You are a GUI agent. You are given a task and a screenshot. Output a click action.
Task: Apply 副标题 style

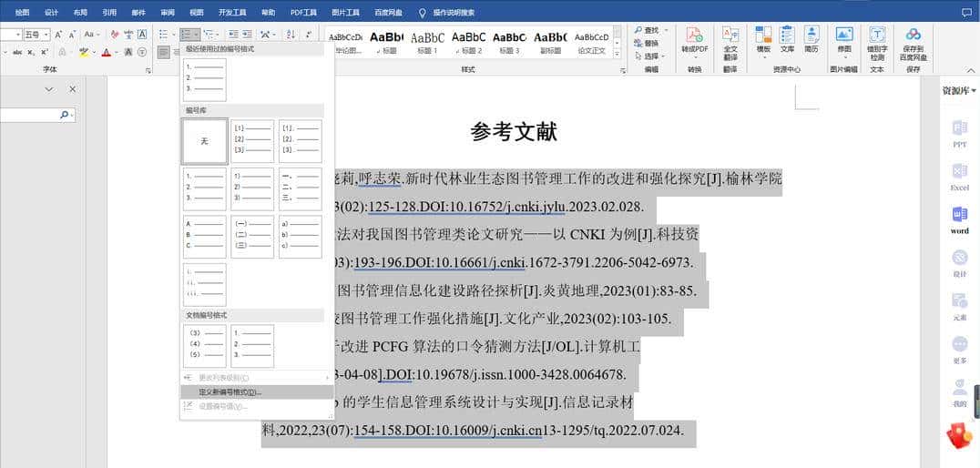point(550,43)
